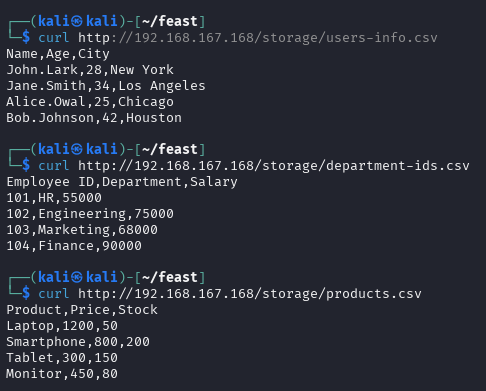Image resolution: width=486 pixels, height=391 pixels.
Task: Click the ~/feast directory in first prompt
Action: (x=170, y=22)
